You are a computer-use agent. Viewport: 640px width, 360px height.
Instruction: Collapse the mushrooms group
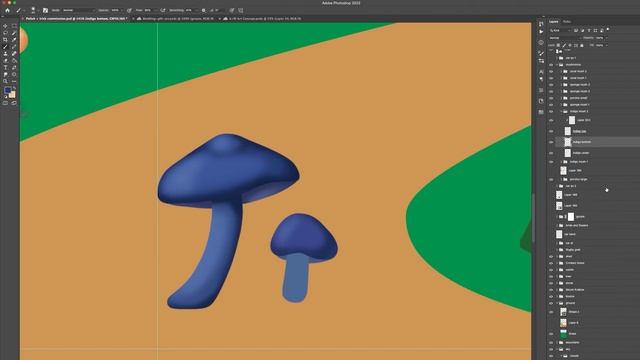click(x=557, y=64)
